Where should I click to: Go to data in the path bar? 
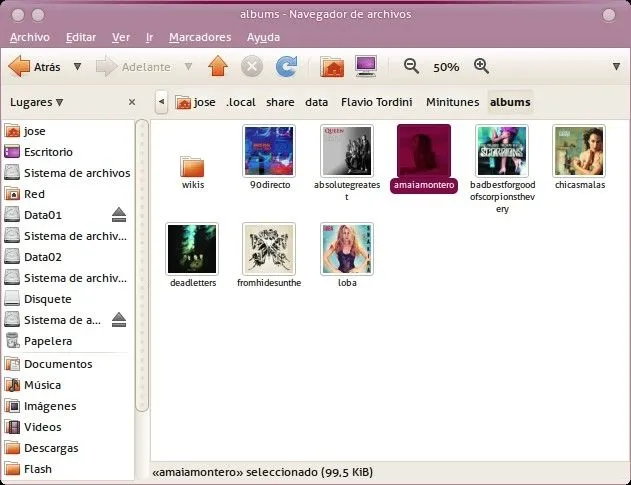click(316, 102)
